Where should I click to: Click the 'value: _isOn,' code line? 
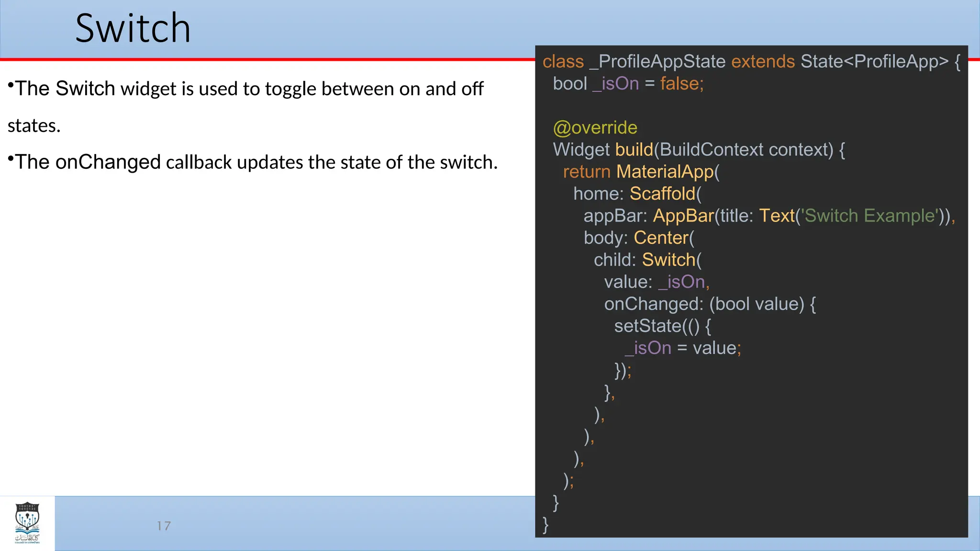pyautogui.click(x=657, y=282)
